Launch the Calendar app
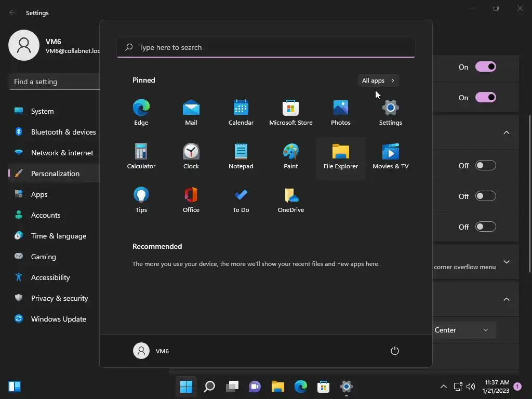532x399 pixels. pyautogui.click(x=241, y=113)
